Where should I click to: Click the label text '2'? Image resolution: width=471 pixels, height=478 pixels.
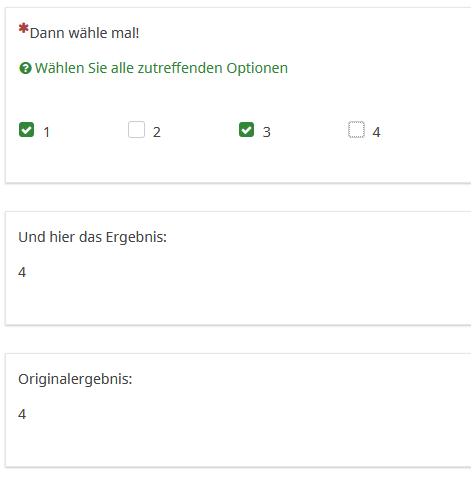(157, 132)
